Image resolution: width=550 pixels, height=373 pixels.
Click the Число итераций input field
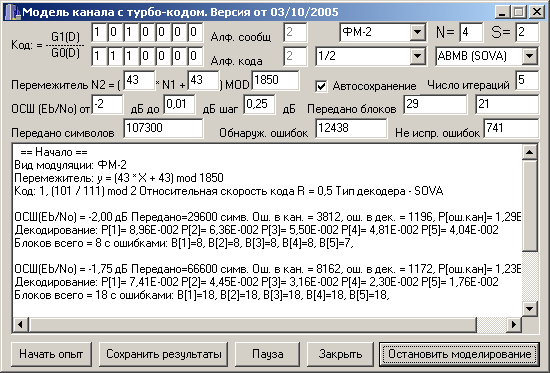[x=527, y=80]
